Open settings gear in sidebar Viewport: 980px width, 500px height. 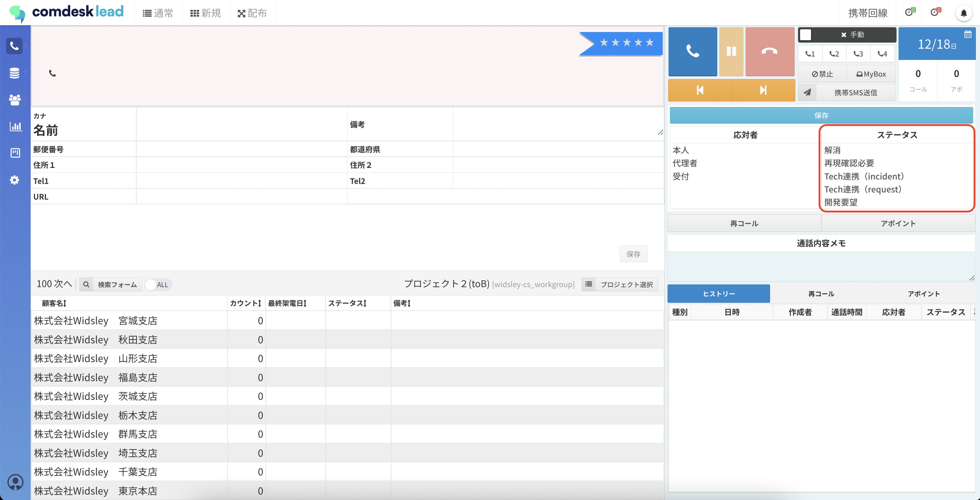(x=14, y=180)
